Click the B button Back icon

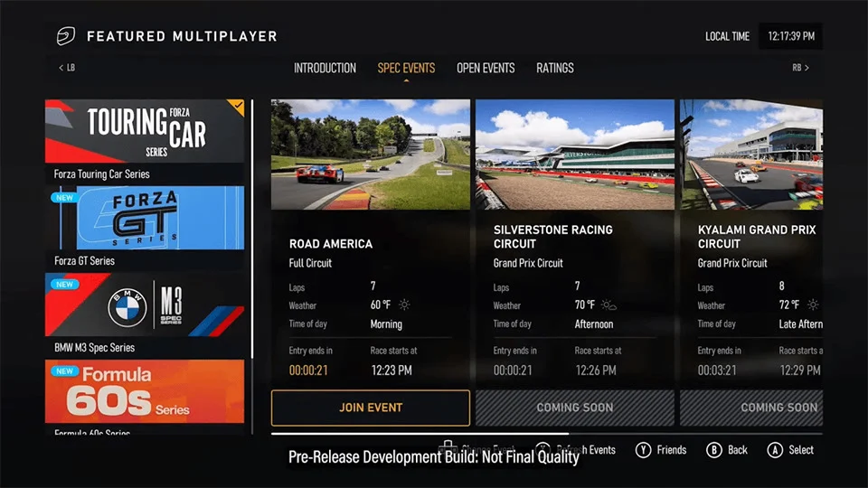[714, 450]
